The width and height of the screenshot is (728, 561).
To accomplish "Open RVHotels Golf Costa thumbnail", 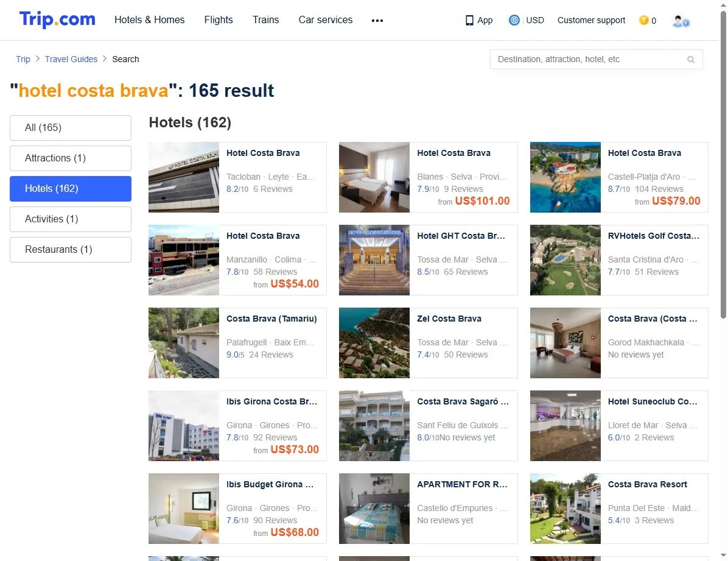I will click(565, 260).
